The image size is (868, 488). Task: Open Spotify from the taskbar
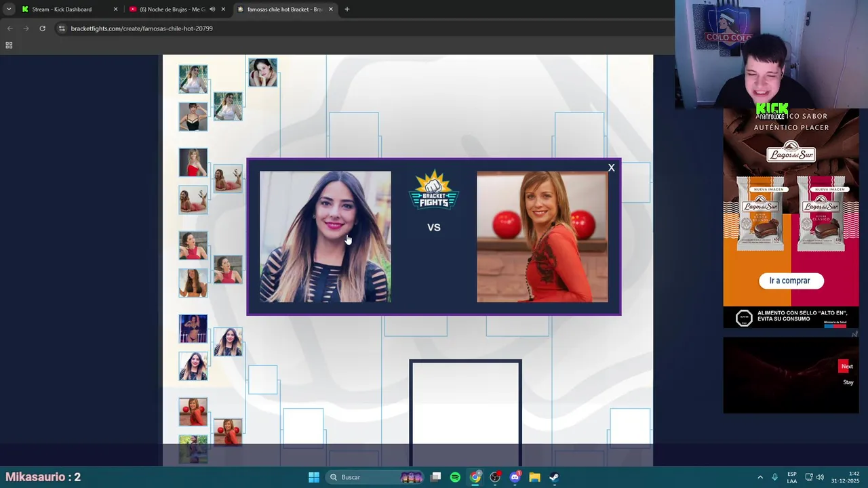[455, 477]
